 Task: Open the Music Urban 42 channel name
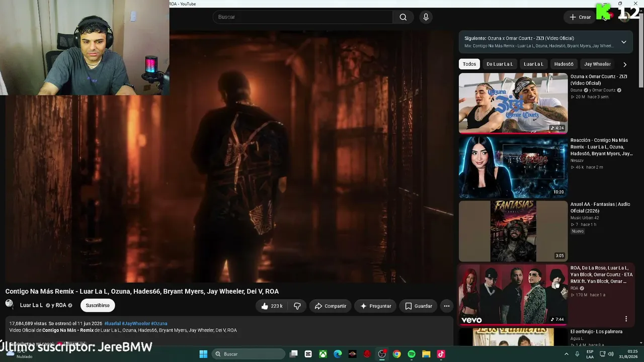click(x=585, y=218)
